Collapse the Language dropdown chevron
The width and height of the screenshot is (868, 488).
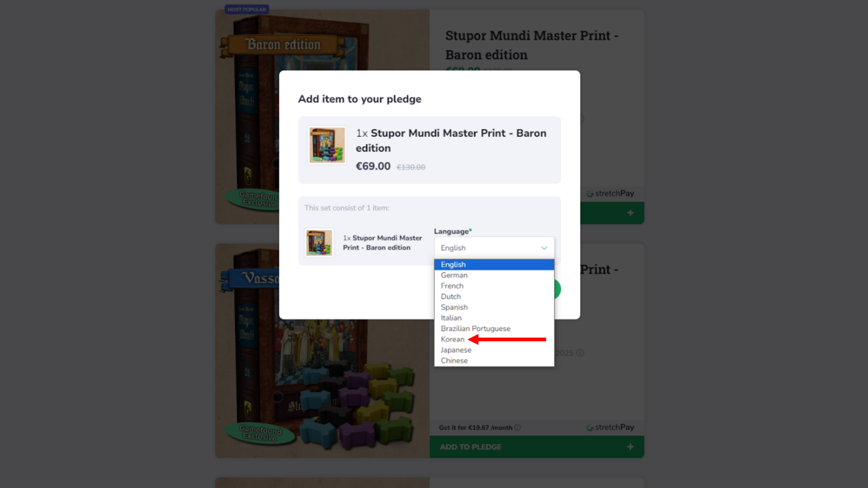pos(544,248)
